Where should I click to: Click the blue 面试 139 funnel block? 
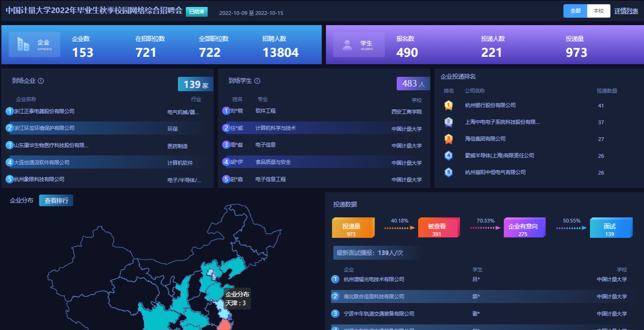pos(610,228)
